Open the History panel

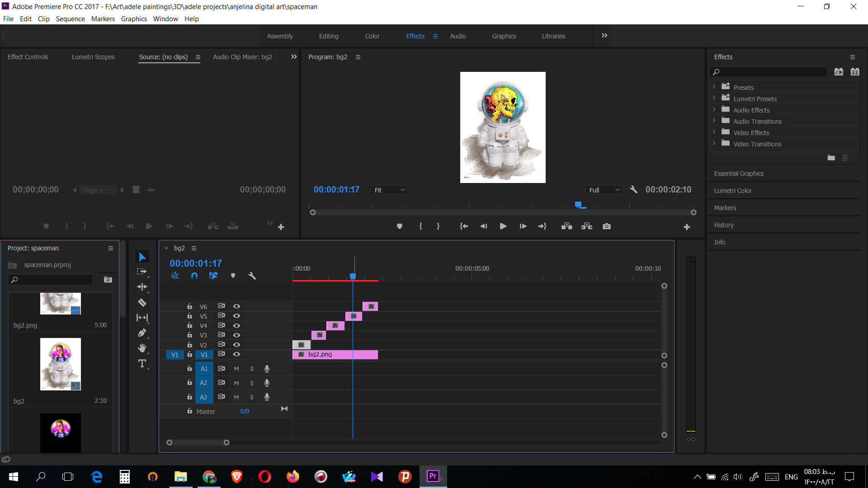[724, 225]
